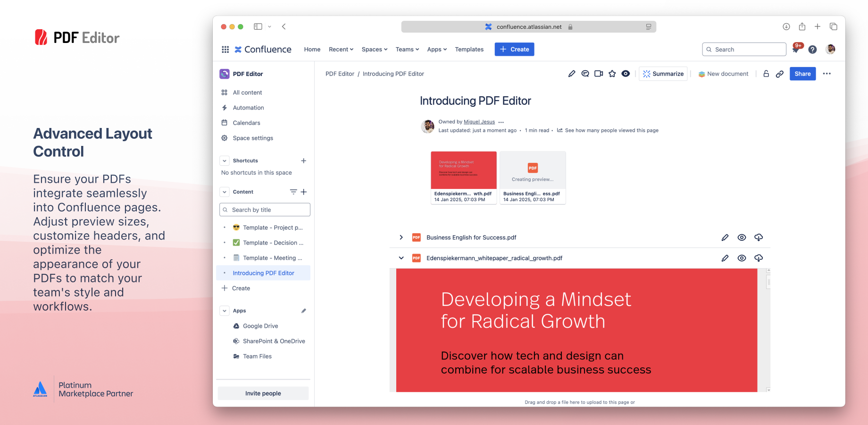Viewport: 868px width, 425px height.
Task: Open more actions ellipsis menu
Action: (826, 74)
